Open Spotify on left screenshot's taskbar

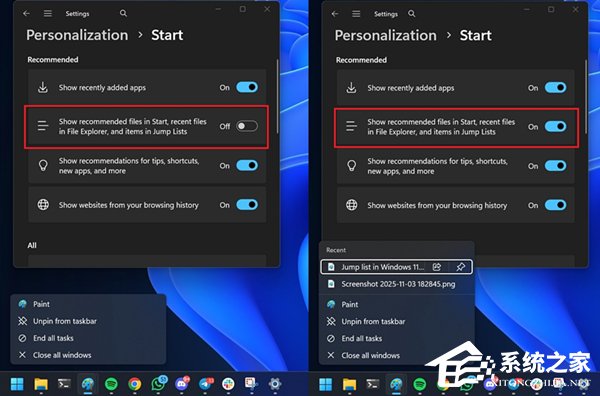tap(111, 384)
